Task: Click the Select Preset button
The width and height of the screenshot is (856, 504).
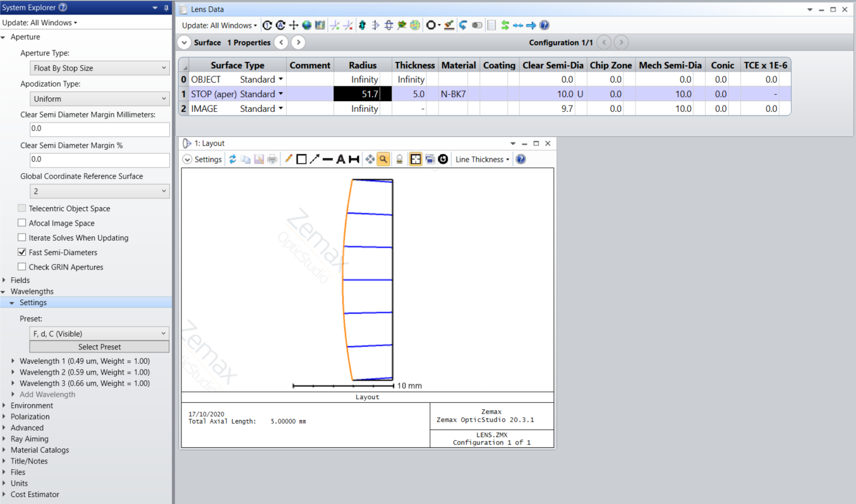Action: point(100,347)
